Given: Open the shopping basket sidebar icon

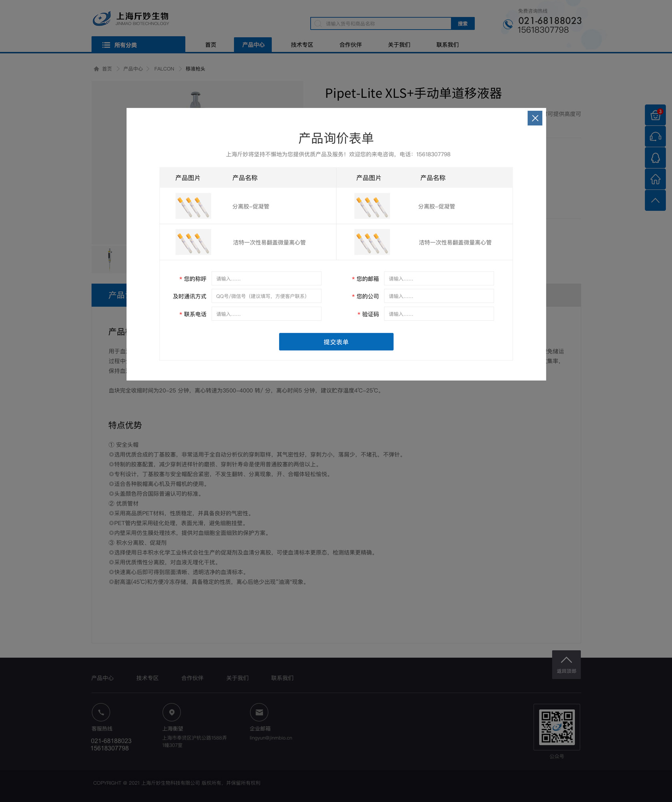Looking at the screenshot, I should (x=655, y=115).
